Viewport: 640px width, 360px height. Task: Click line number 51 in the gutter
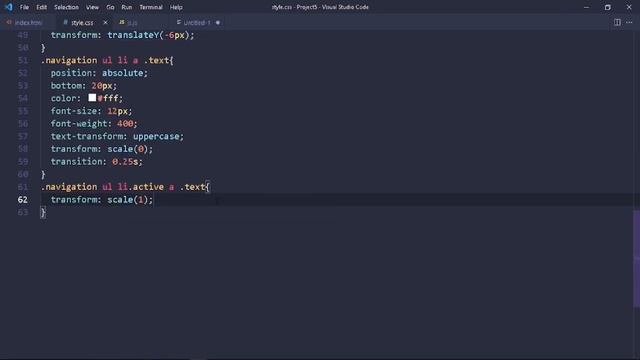(23, 60)
